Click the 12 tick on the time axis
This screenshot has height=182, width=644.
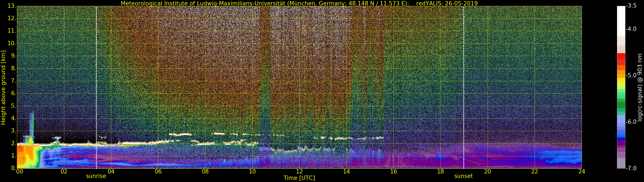[x=299, y=171]
